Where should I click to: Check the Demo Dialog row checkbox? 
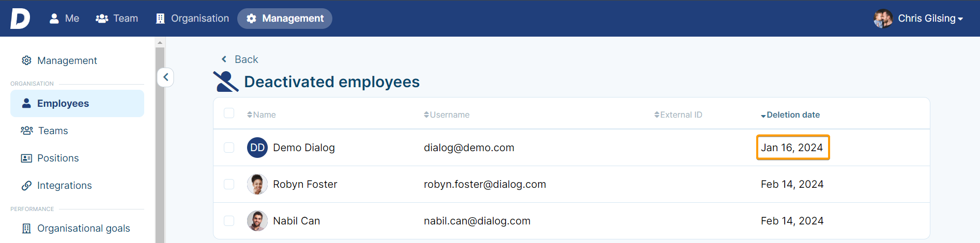pyautogui.click(x=229, y=148)
